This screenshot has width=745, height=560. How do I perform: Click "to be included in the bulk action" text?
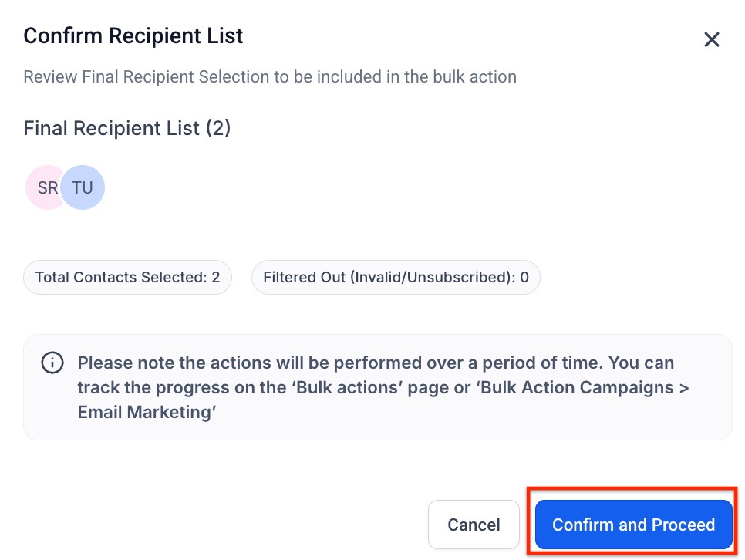413,77
